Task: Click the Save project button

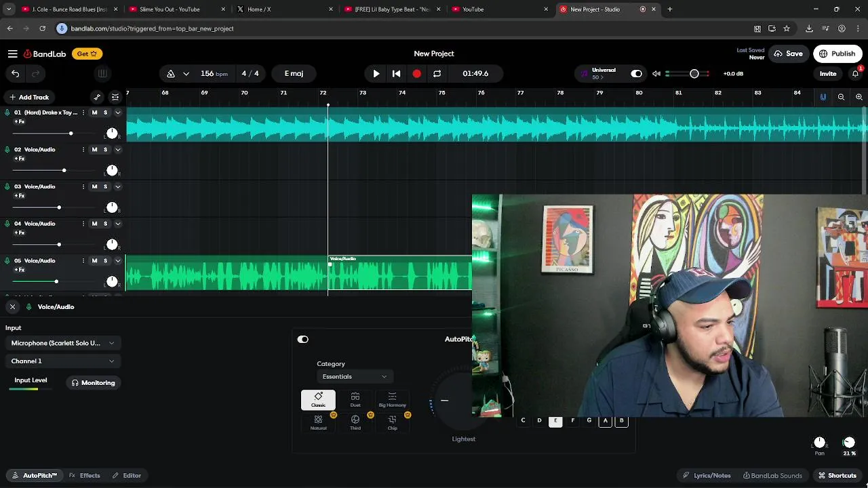Action: [788, 54]
